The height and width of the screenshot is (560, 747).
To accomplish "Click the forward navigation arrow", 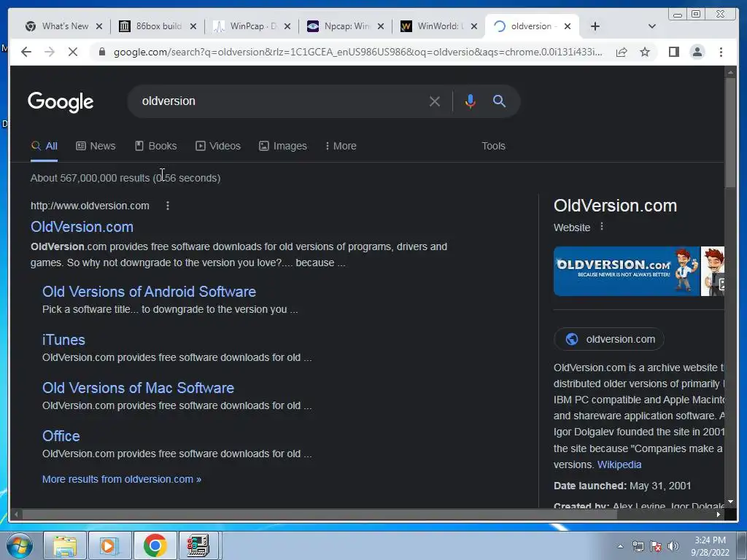I will pyautogui.click(x=50, y=52).
